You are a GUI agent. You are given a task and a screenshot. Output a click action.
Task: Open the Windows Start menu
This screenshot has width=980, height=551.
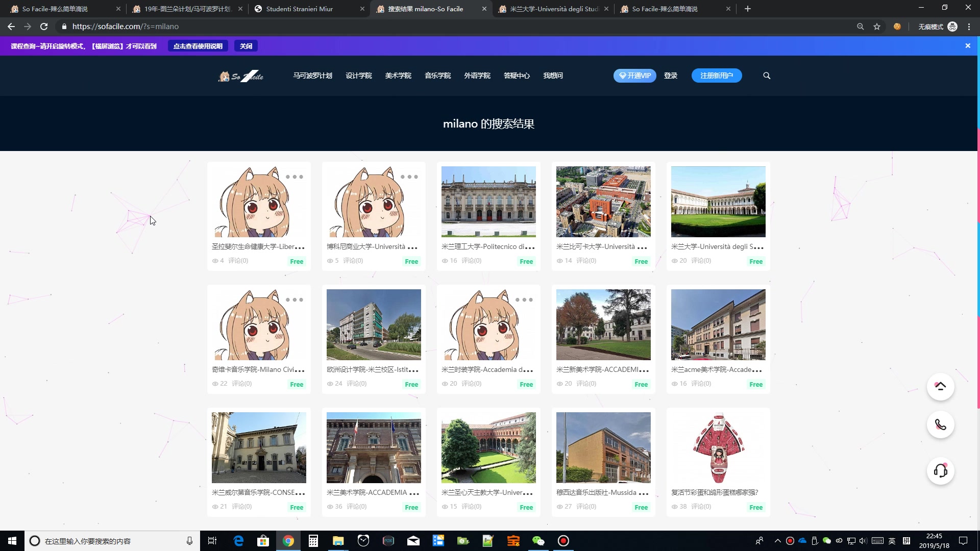click(x=12, y=541)
